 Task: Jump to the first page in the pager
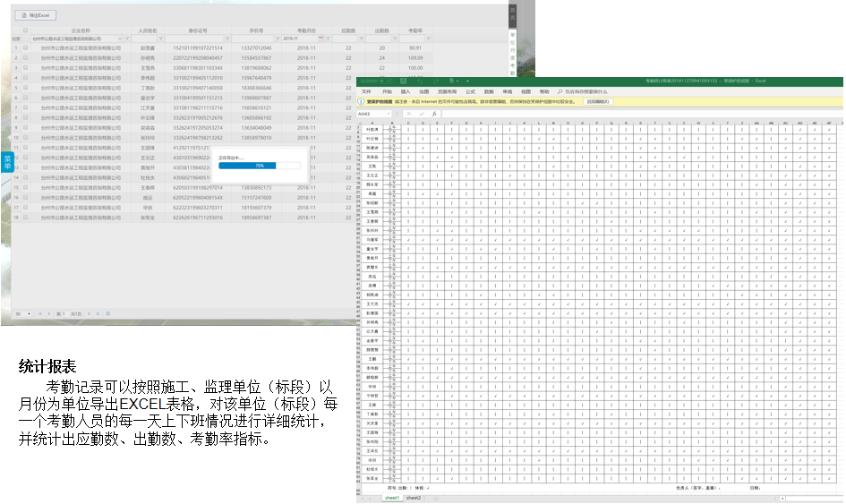42,314
